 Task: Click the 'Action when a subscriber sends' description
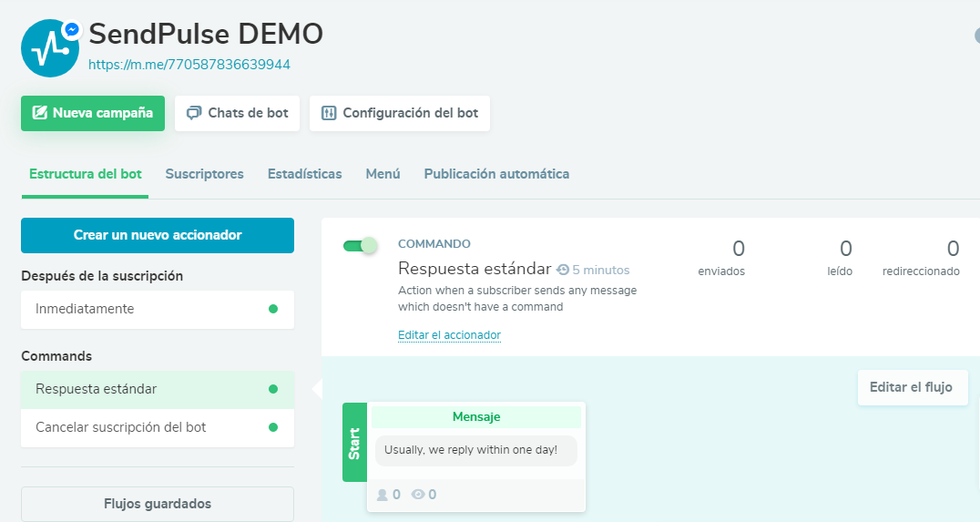pos(517,299)
